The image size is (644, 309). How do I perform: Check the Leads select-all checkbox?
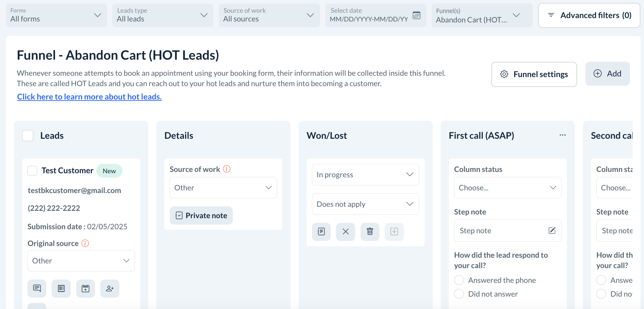(x=28, y=136)
